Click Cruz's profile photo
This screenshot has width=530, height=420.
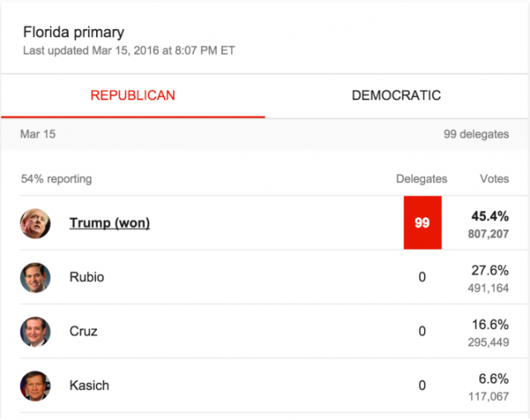(x=36, y=331)
